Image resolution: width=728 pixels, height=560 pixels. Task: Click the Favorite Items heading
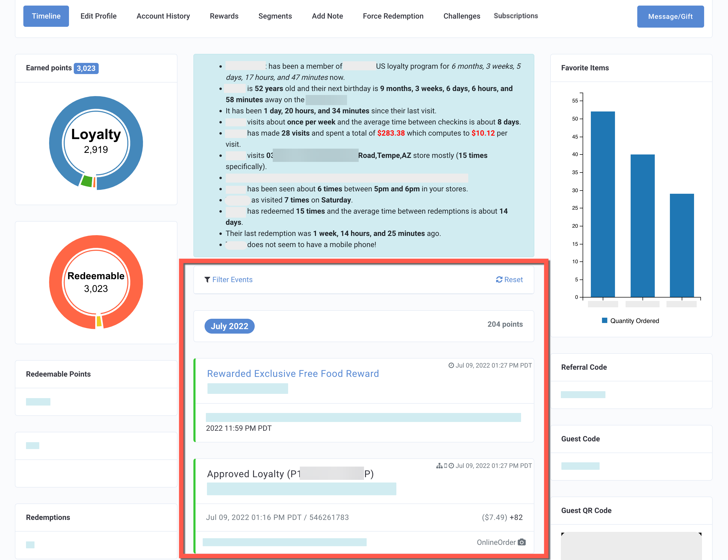click(x=585, y=68)
